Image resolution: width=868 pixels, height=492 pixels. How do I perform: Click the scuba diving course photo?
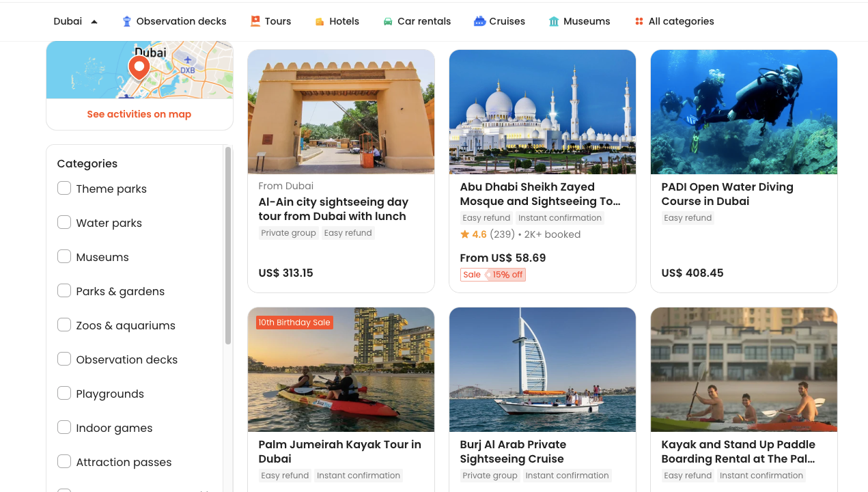coord(744,112)
